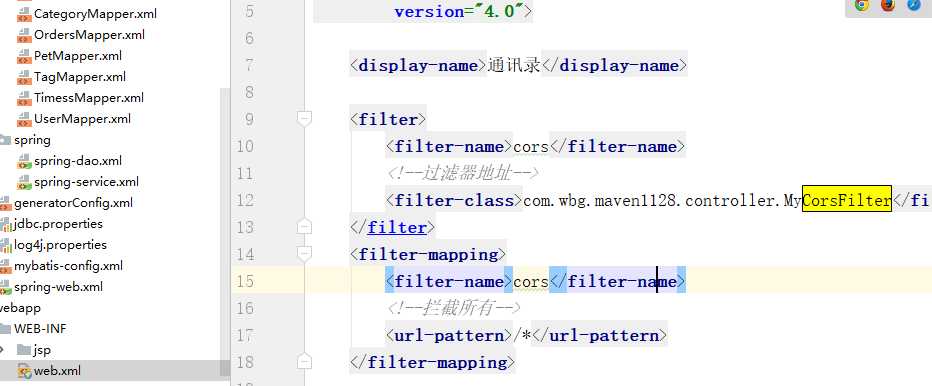Click the OrdersMapper.xml file icon
The height and width of the screenshot is (386, 932).
click(x=24, y=34)
